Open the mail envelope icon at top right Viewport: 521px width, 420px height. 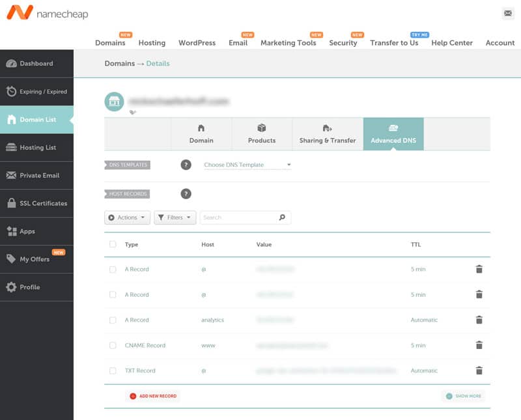point(508,13)
